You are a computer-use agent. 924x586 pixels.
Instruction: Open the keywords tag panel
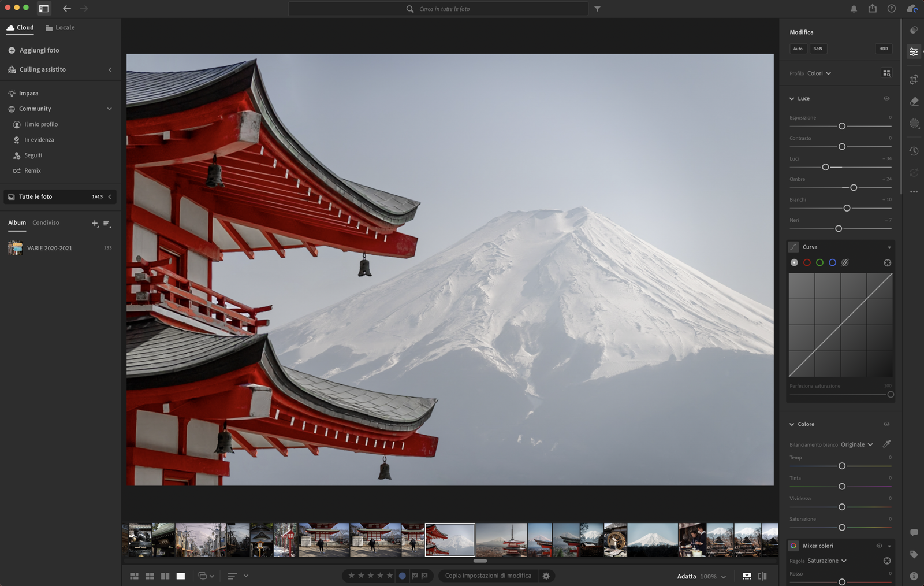click(x=914, y=554)
